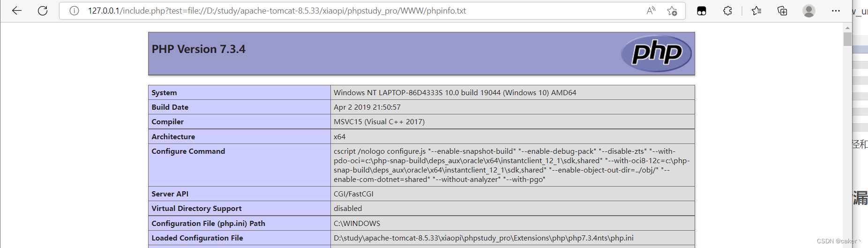The height and width of the screenshot is (248, 868).
Task: Open the dark extension icon
Action: click(x=702, y=11)
